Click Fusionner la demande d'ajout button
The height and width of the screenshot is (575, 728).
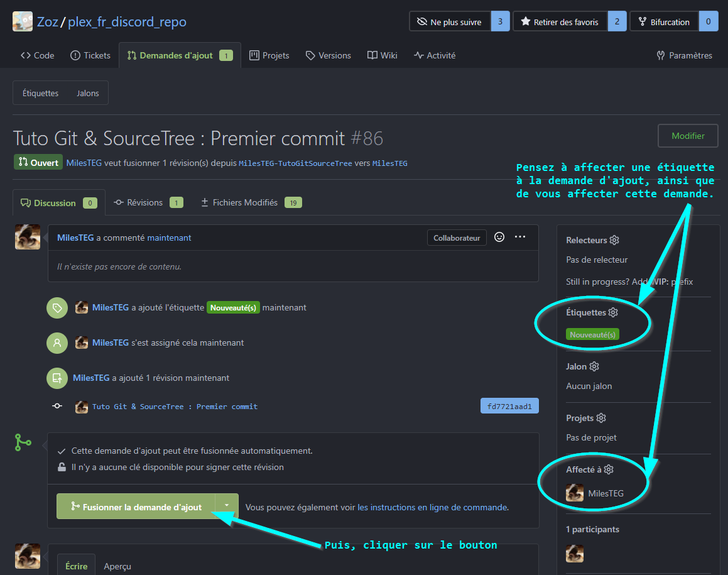136,507
